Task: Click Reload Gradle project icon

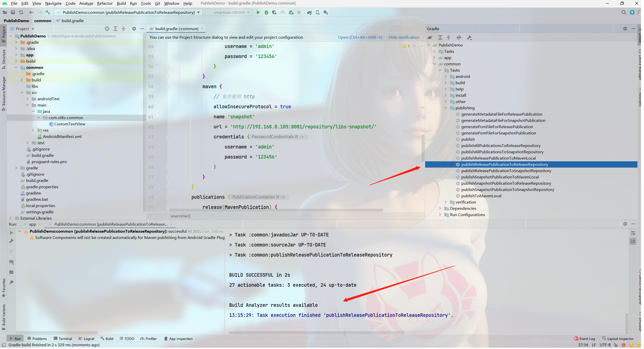Action: coord(430,38)
